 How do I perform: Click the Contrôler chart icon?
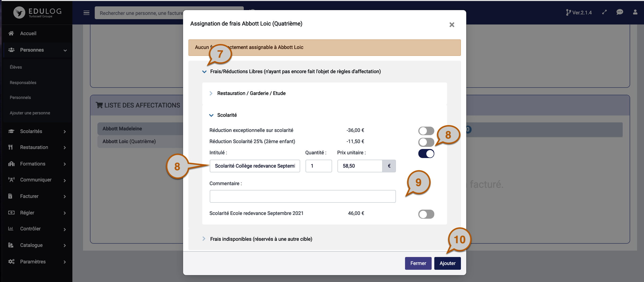pyautogui.click(x=11, y=229)
